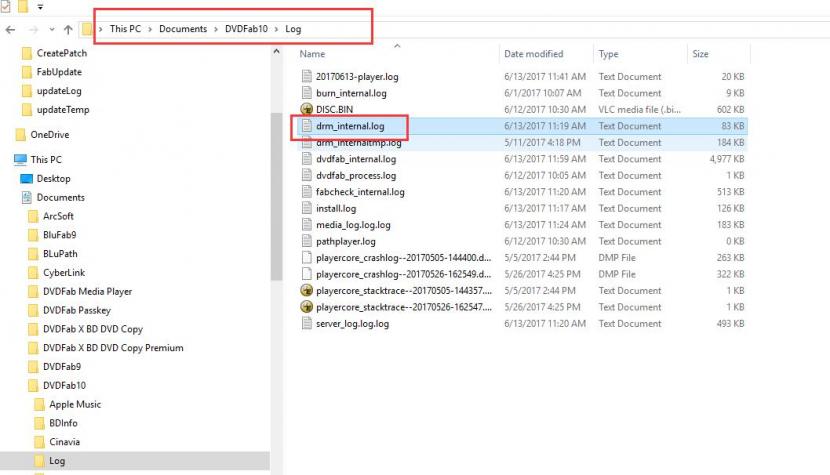The width and height of the screenshot is (830, 475).
Task: Select dvdfab_process.log file icon
Action: pos(306,175)
